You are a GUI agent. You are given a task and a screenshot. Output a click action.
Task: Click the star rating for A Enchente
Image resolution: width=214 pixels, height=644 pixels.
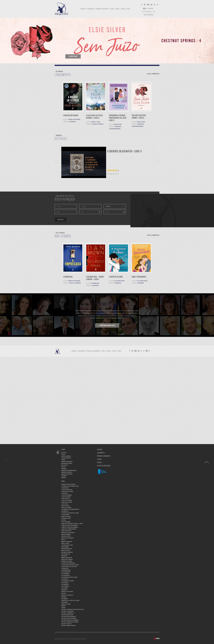coord(113,170)
